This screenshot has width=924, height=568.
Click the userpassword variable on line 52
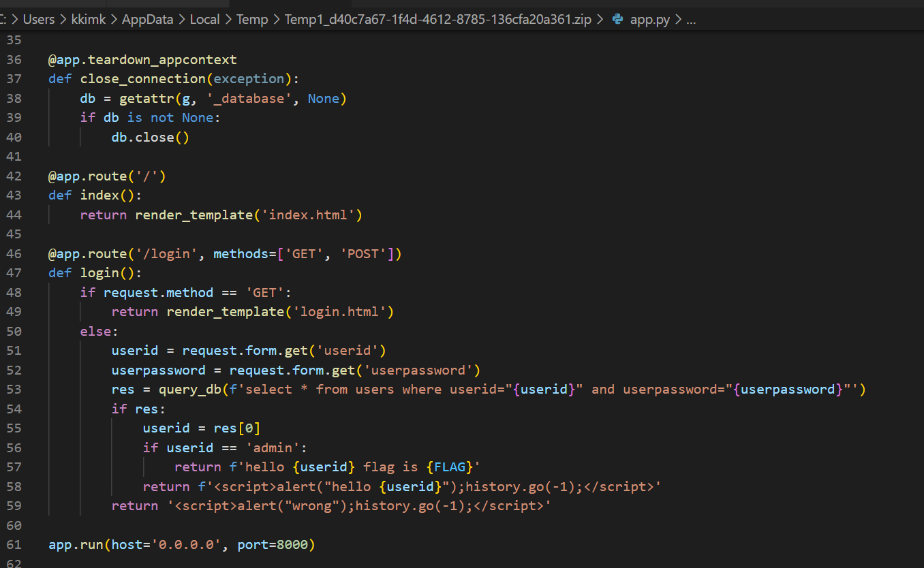(158, 370)
